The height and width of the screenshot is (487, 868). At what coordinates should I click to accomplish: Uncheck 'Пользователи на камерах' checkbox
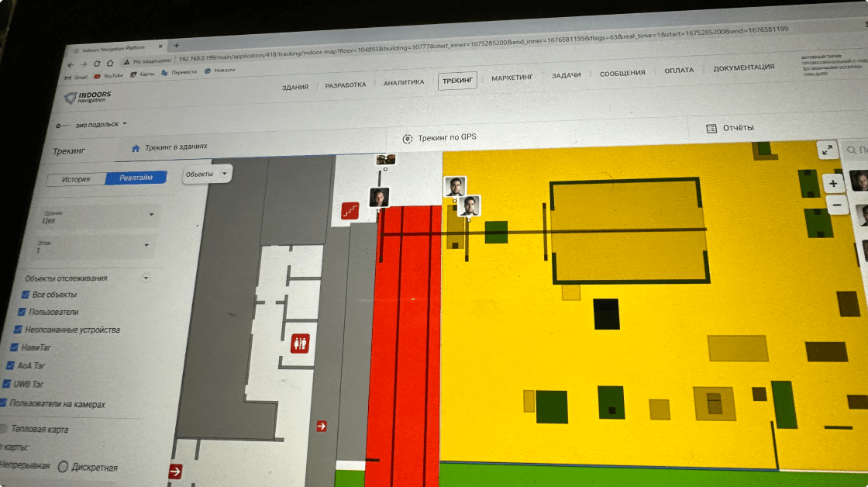3,402
